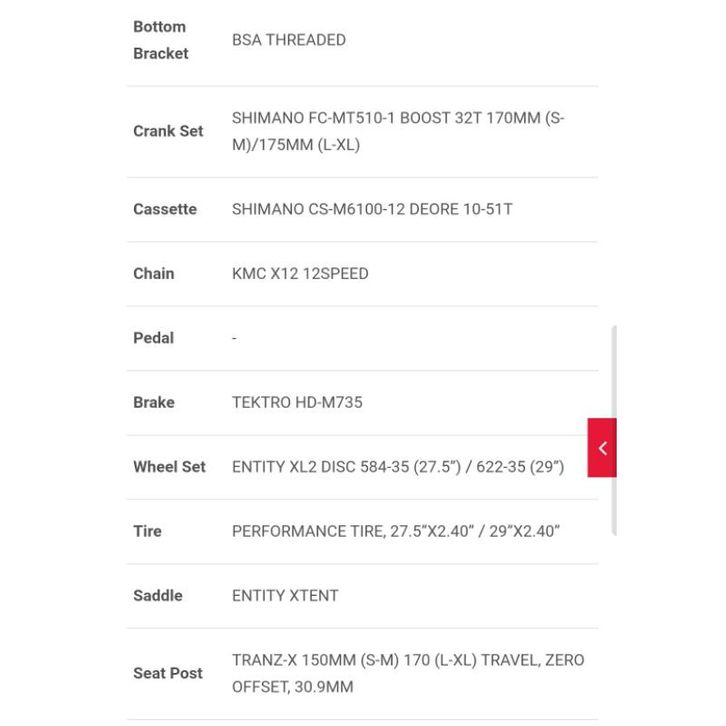The height and width of the screenshot is (726, 726).
Task: Click the BSA THREADED value
Action: pyautogui.click(x=288, y=40)
